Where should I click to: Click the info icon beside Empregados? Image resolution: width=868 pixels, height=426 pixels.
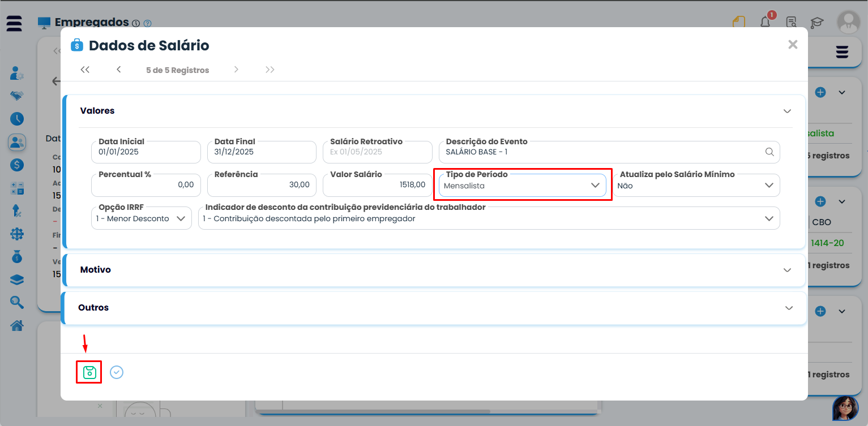pyautogui.click(x=135, y=24)
